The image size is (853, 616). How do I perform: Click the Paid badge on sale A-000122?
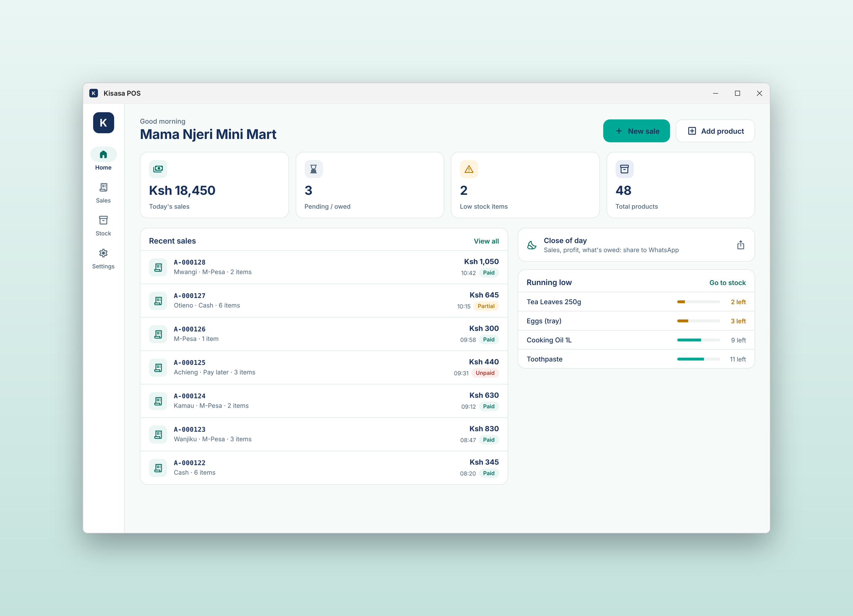(x=489, y=473)
